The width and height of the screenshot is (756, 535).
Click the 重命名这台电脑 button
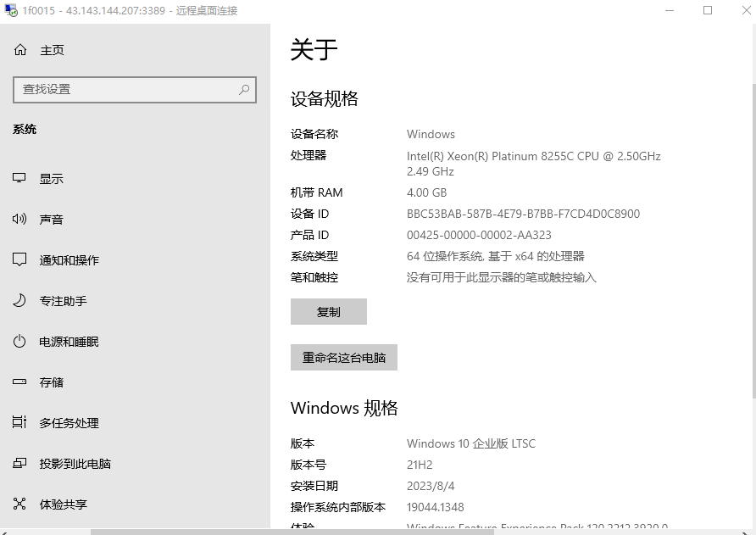pyautogui.click(x=343, y=357)
